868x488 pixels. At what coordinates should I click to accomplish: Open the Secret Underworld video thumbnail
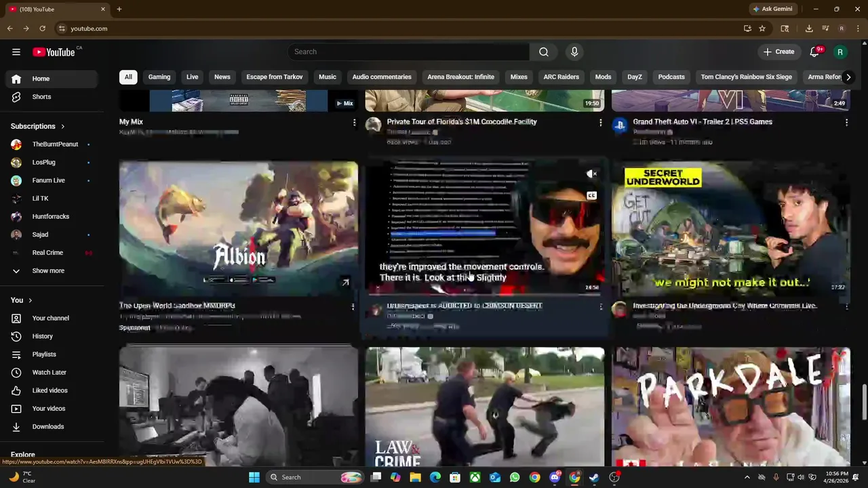tap(731, 228)
